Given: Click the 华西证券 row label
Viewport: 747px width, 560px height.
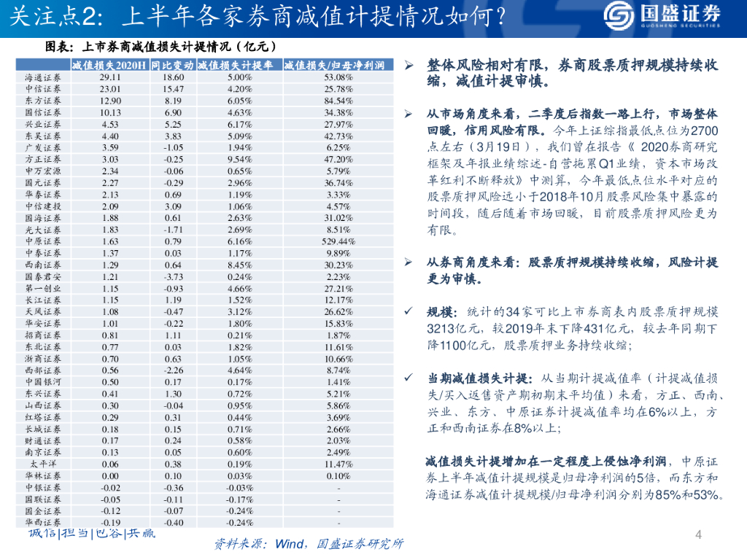Looking at the screenshot, I should tap(43, 522).
